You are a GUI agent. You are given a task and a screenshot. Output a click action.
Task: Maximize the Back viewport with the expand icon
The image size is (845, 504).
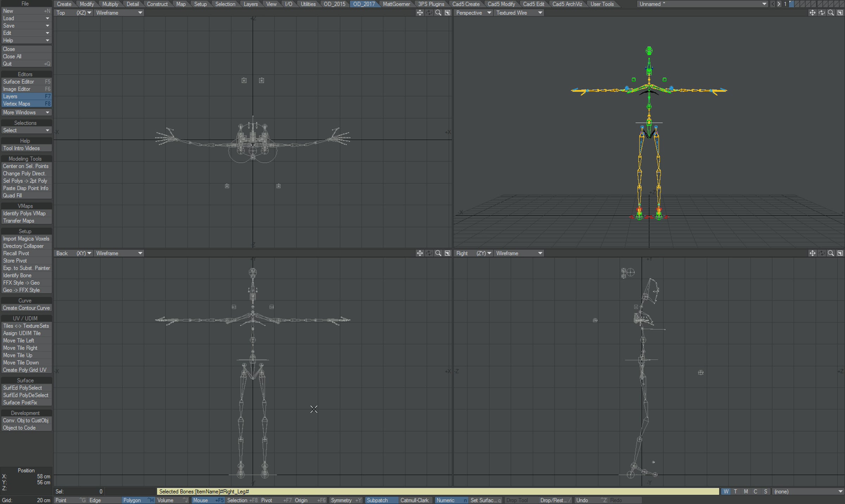447,253
